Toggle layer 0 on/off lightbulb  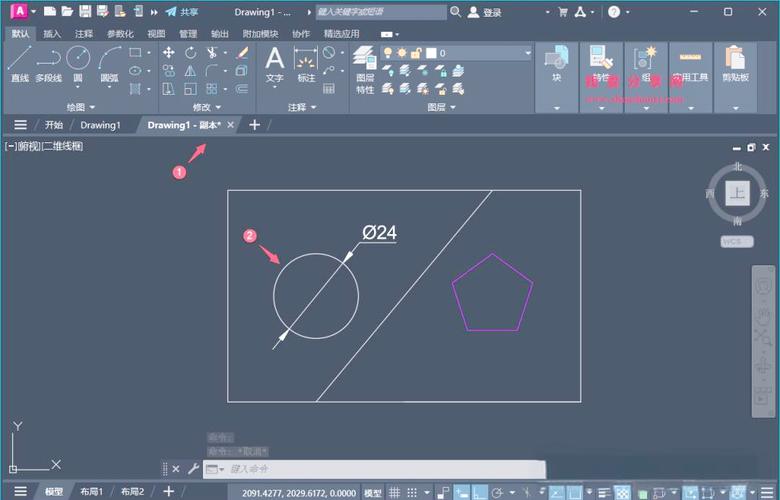(388, 53)
